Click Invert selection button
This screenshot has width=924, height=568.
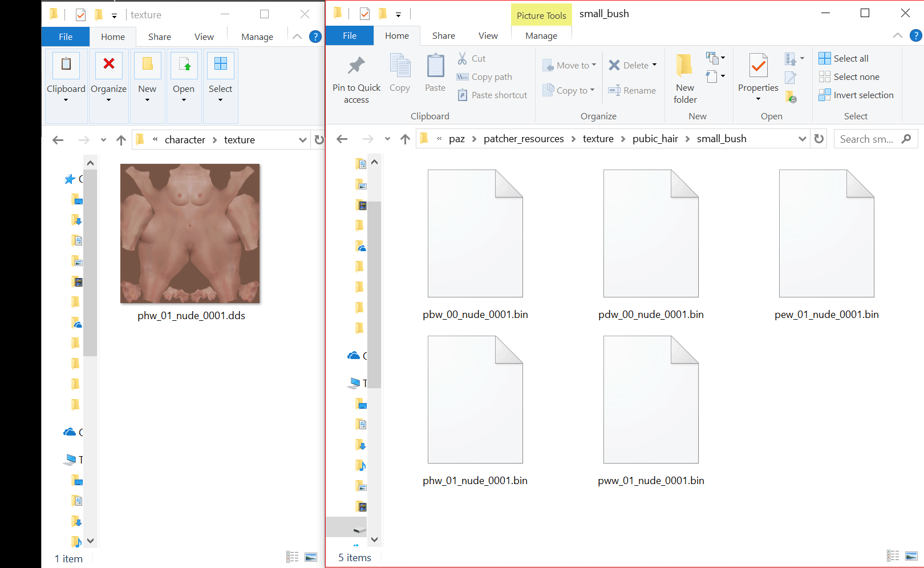pyautogui.click(x=863, y=95)
